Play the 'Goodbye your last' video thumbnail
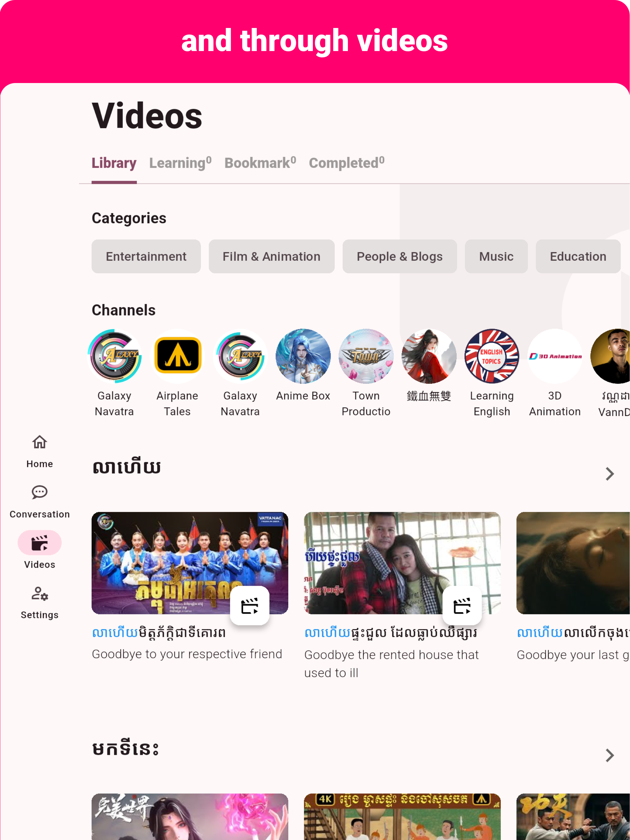 573,563
